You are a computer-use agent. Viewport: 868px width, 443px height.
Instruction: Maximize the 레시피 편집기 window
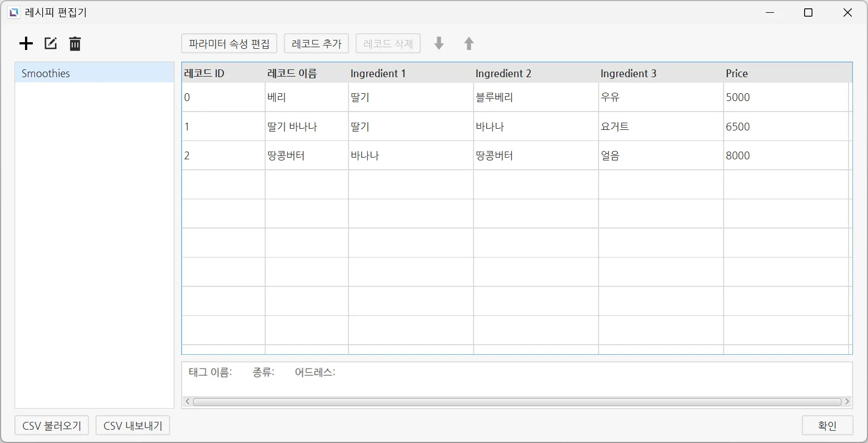pos(808,12)
